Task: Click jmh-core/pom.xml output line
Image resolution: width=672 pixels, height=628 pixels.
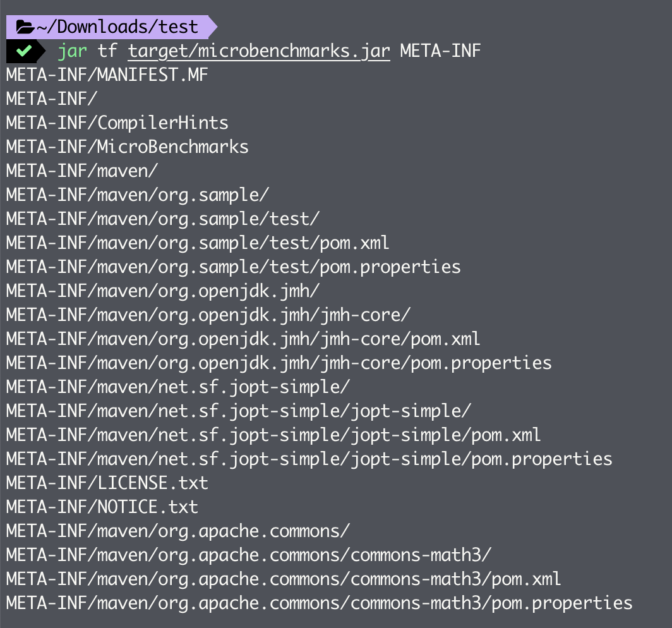Action: (x=243, y=339)
